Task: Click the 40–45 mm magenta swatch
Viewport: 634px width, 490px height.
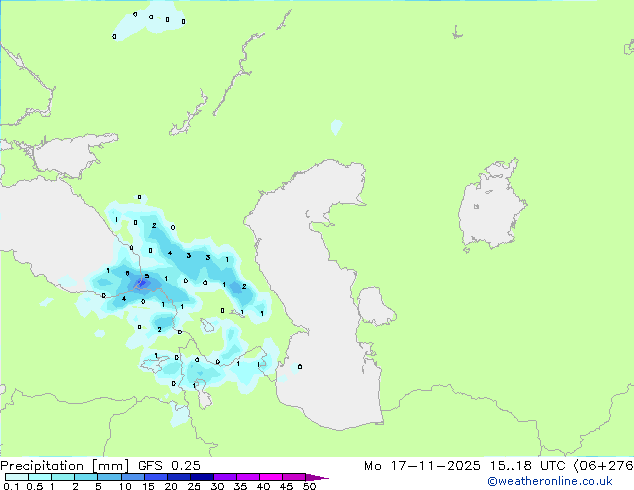Action: (x=271, y=477)
